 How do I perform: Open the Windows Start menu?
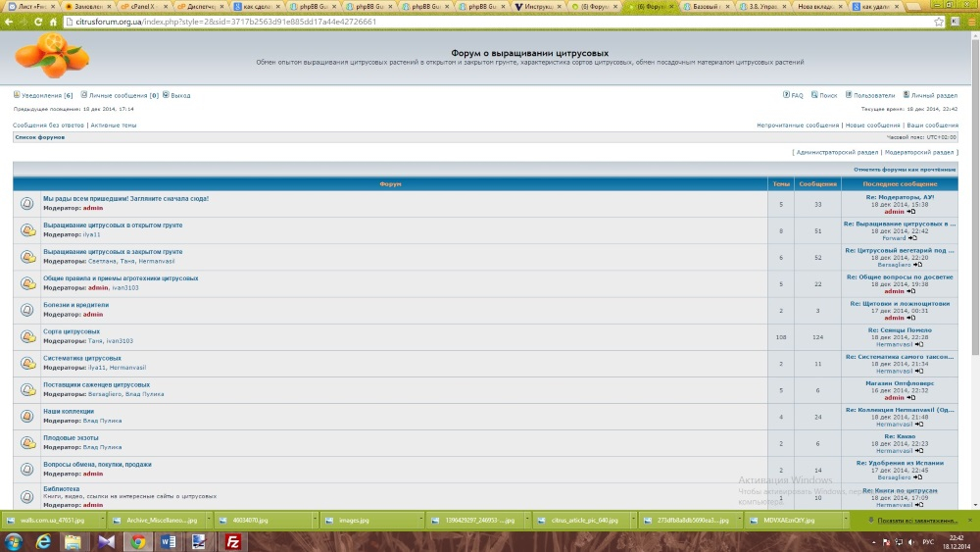(14, 540)
